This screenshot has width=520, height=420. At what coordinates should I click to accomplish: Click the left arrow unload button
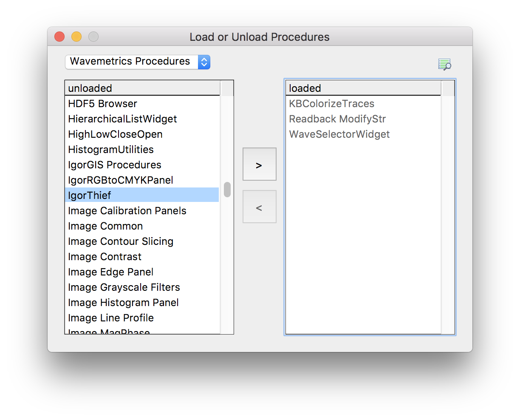[259, 207]
